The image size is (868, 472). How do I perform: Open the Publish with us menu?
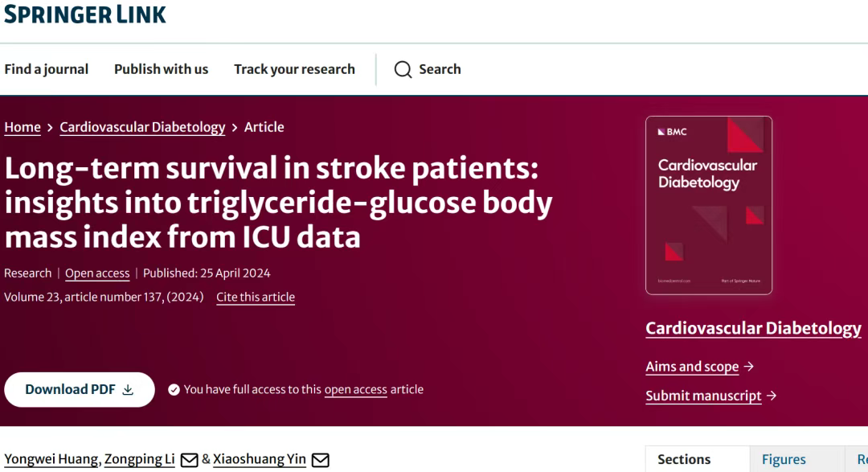tap(161, 69)
